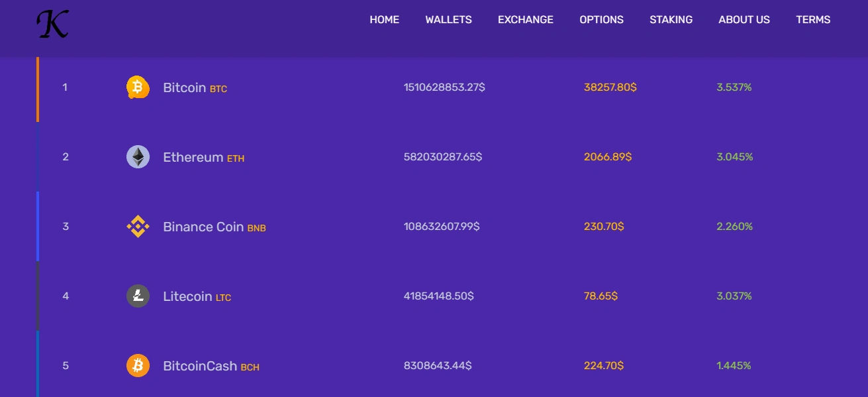This screenshot has height=397, width=868.
Task: Visit the ABOUT US page
Action: coord(744,20)
